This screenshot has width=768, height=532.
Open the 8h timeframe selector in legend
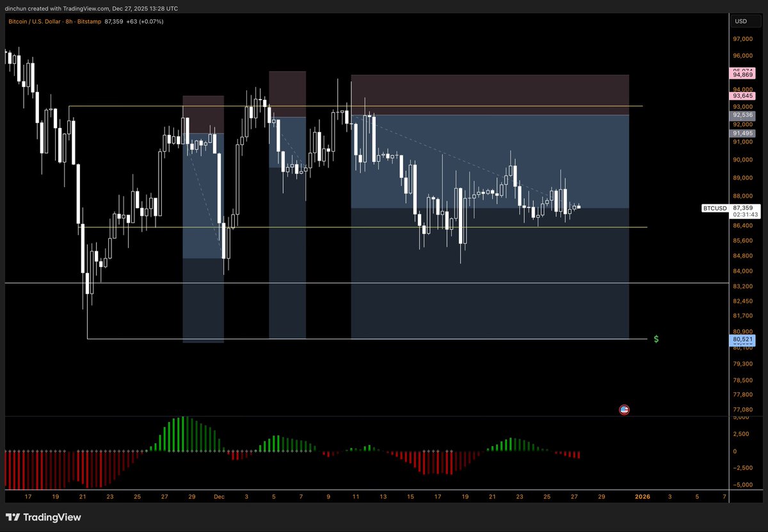pyautogui.click(x=68, y=21)
